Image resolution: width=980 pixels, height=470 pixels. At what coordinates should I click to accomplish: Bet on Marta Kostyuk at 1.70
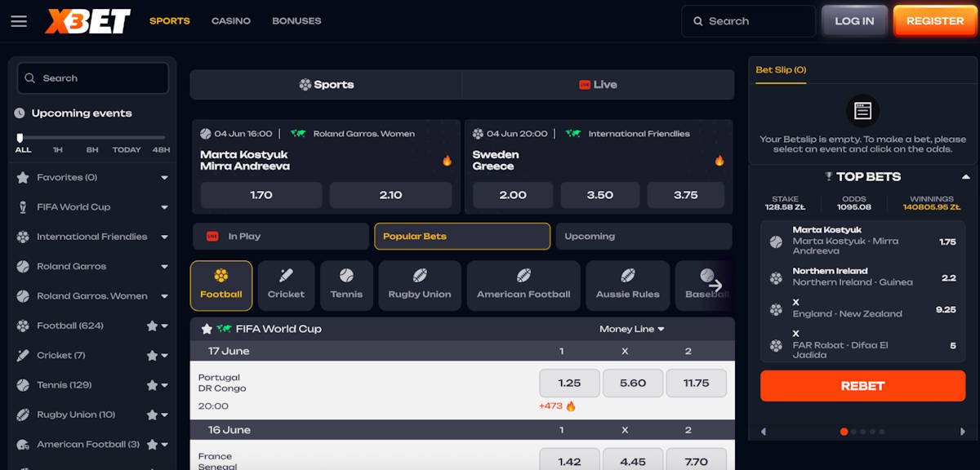tap(261, 195)
